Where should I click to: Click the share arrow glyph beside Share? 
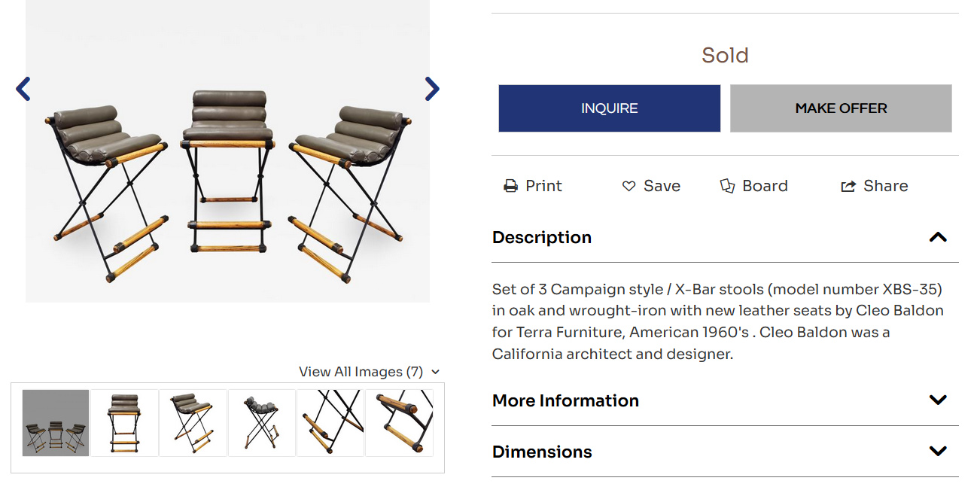(849, 185)
